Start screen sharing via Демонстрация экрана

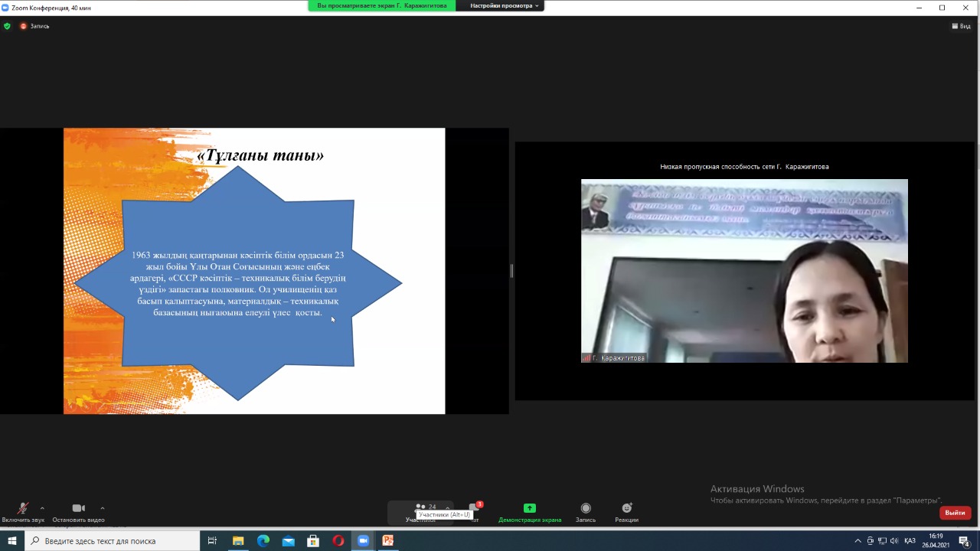530,512
